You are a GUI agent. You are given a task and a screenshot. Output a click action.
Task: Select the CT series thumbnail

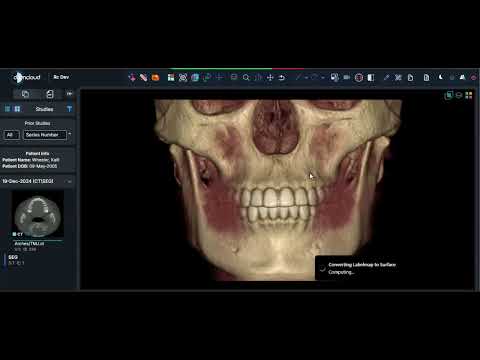(38, 214)
